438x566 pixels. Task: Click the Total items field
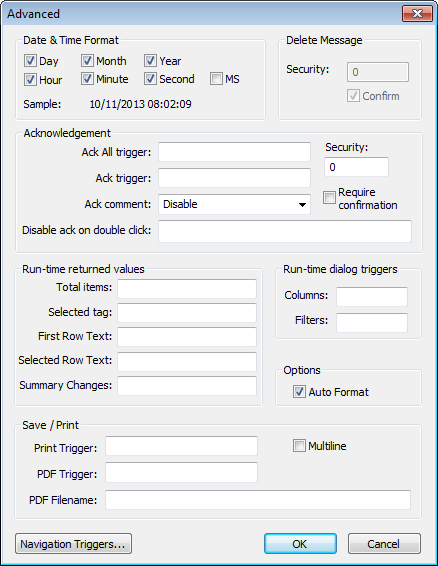pyautogui.click(x=187, y=289)
